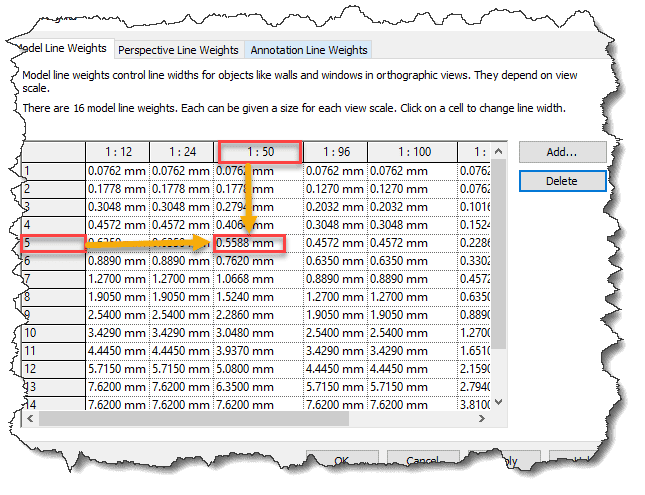Click row 11 cell under 1 : 12
Screen dimensions: 645x495
pyautogui.click(x=118, y=351)
